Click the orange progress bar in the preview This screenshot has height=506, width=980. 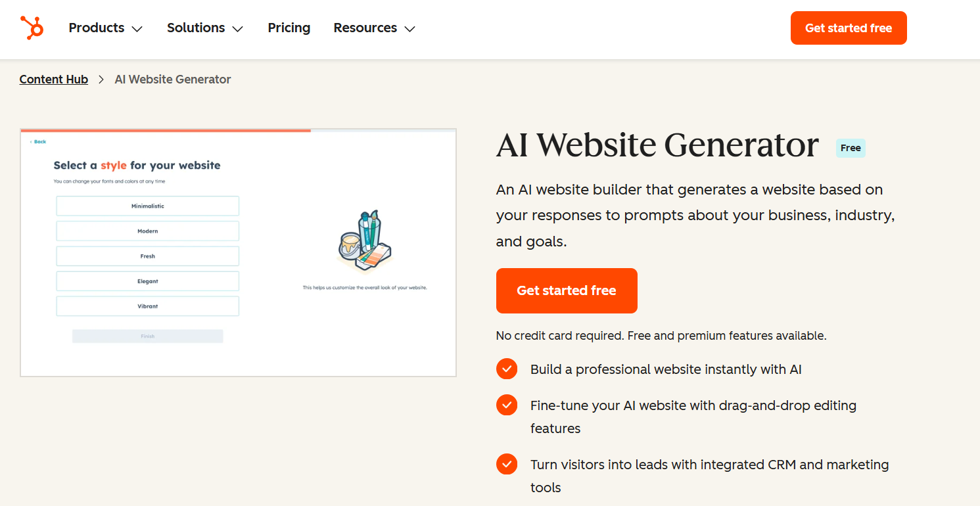(166, 131)
